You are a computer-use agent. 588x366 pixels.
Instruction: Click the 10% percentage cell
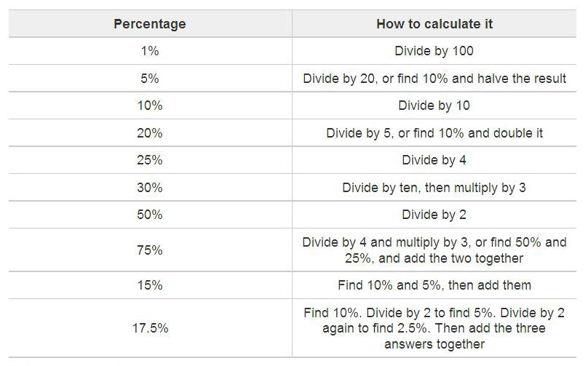pos(150,106)
